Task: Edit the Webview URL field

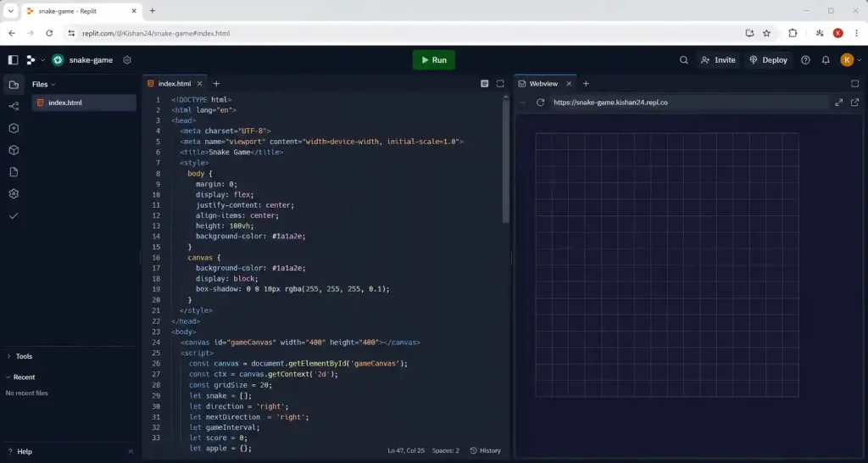Action: 688,103
